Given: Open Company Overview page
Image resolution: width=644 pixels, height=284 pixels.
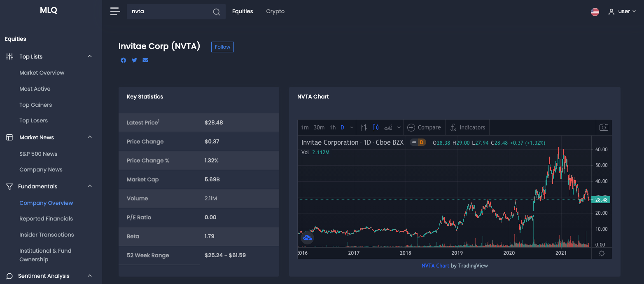Looking at the screenshot, I should click(46, 203).
